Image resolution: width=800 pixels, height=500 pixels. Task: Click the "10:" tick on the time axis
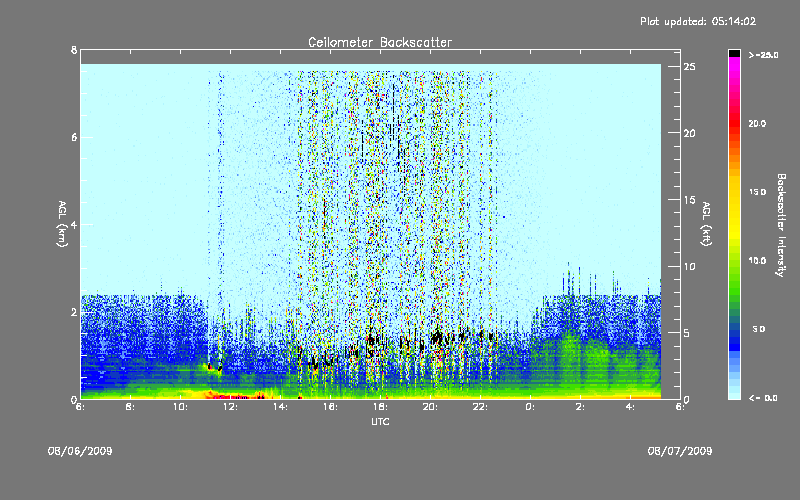click(x=180, y=407)
